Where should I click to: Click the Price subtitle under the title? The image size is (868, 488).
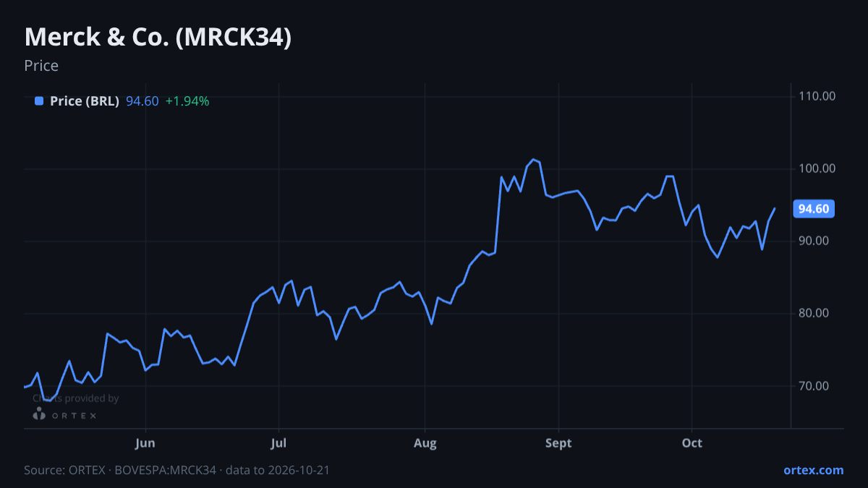(41, 66)
